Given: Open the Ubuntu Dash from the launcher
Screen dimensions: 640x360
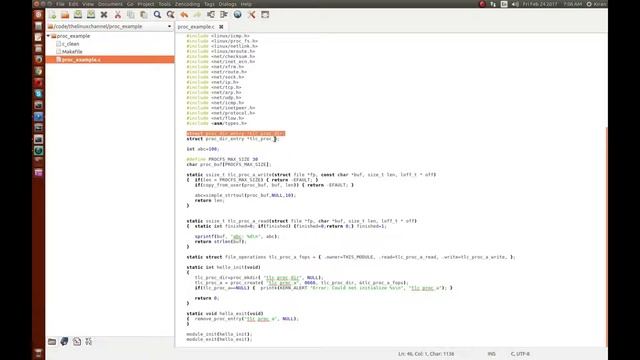Looking at the screenshot, I should coord(38,15).
